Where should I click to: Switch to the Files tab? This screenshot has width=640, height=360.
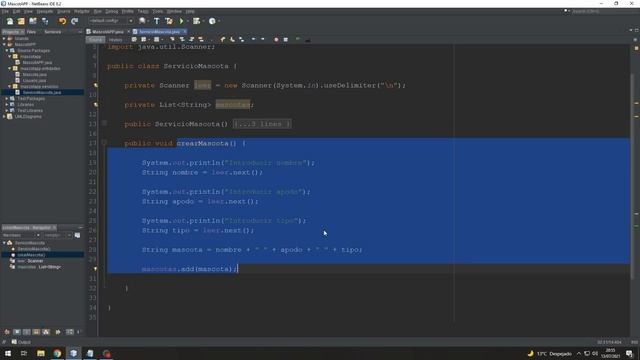(31, 32)
